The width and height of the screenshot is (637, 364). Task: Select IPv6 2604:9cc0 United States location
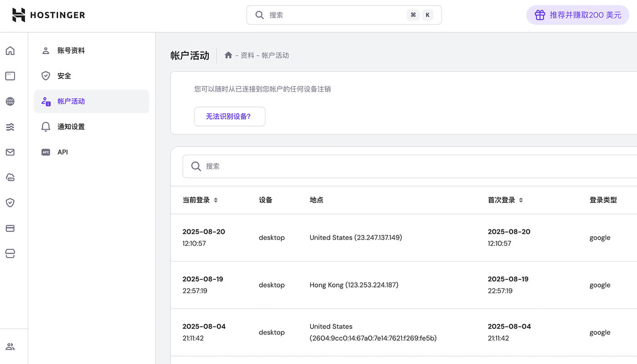373,332
